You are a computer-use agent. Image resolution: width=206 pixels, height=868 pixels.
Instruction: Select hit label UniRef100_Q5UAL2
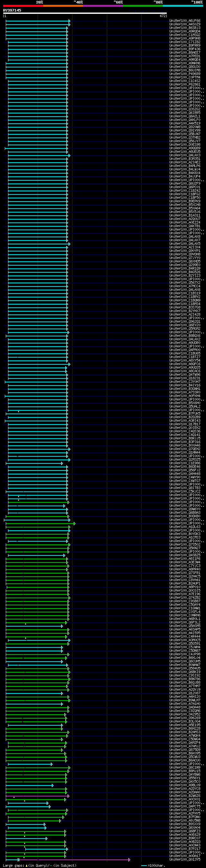coord(185,406)
